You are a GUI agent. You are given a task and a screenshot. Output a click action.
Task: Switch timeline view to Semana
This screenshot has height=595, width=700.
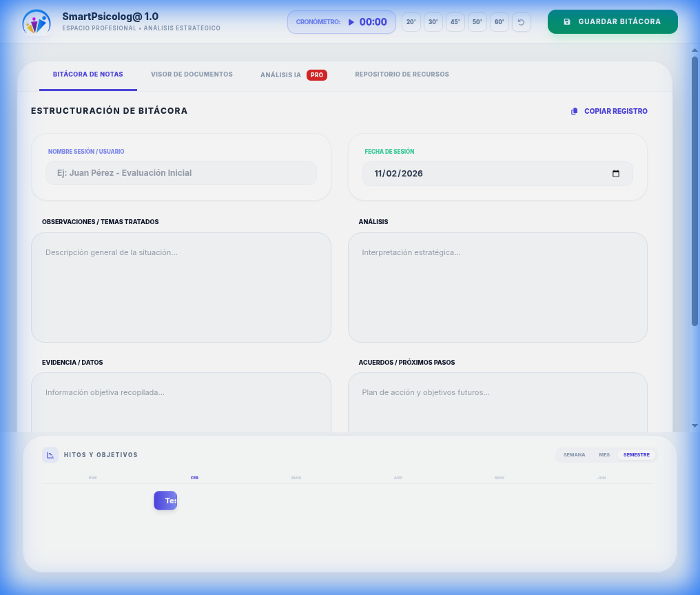click(x=574, y=455)
